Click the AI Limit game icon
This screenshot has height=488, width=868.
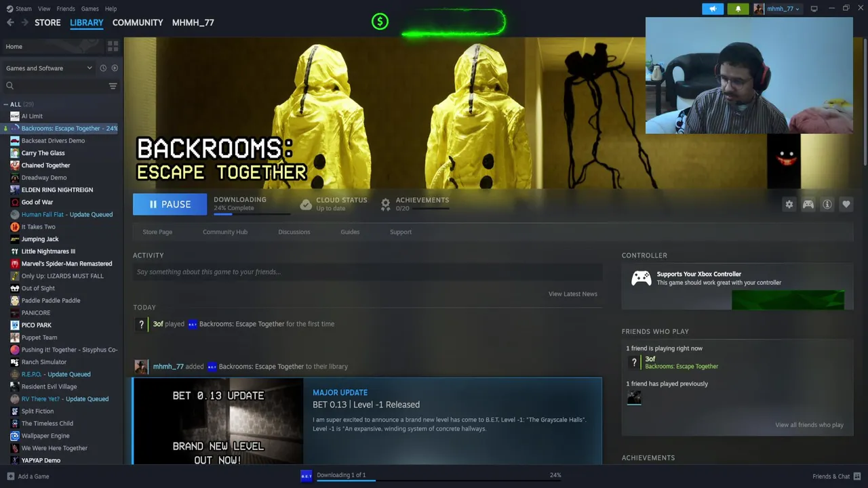tap(15, 116)
